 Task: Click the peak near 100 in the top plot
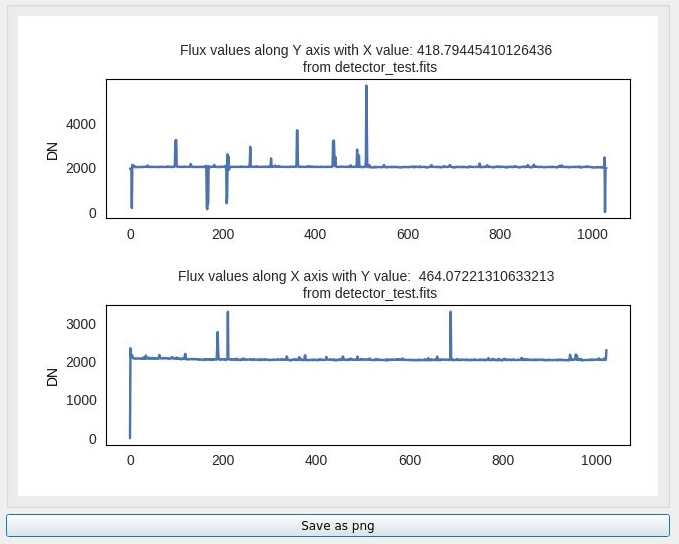(176, 141)
